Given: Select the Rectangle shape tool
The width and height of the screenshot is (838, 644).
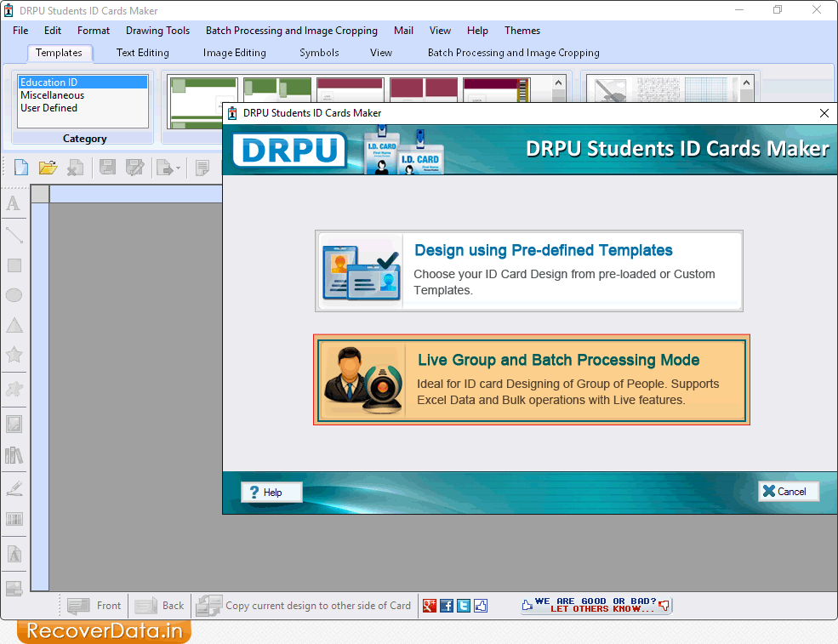Looking at the screenshot, I should pos(14,265).
